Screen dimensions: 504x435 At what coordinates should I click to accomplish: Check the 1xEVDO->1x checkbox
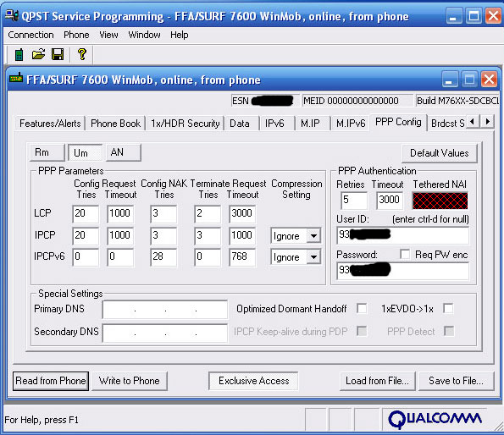tap(448, 309)
